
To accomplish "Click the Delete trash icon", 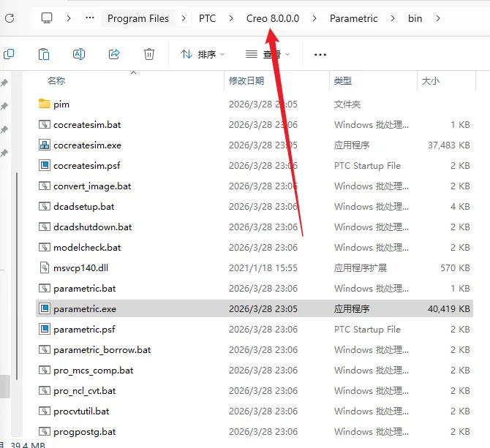I will tap(149, 54).
